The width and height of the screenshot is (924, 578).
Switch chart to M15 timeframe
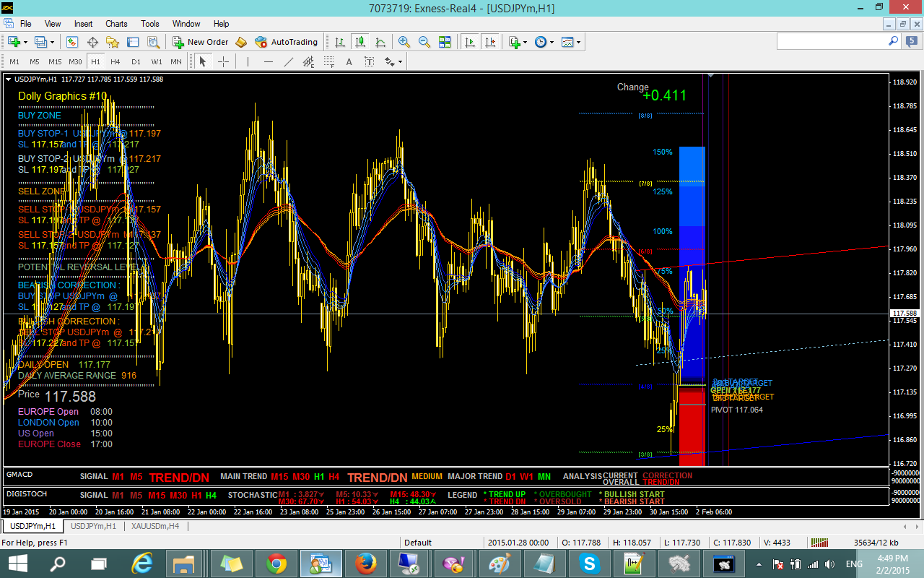55,61
